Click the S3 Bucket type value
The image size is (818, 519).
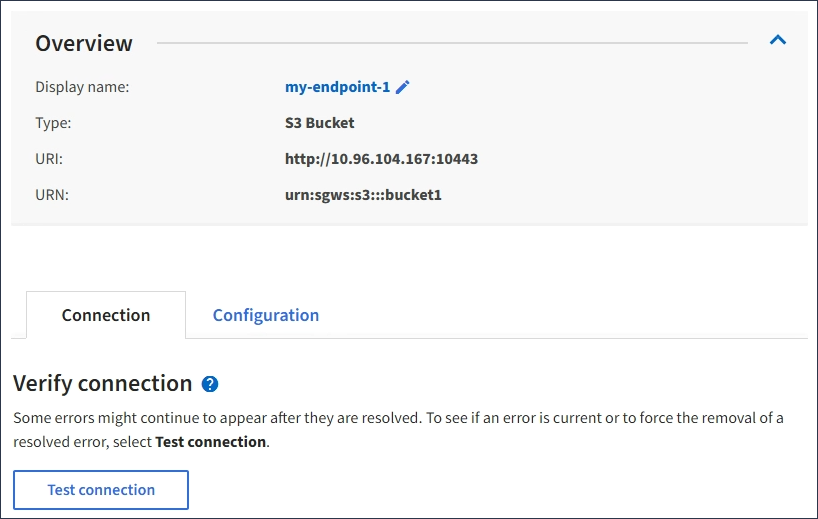click(x=319, y=123)
